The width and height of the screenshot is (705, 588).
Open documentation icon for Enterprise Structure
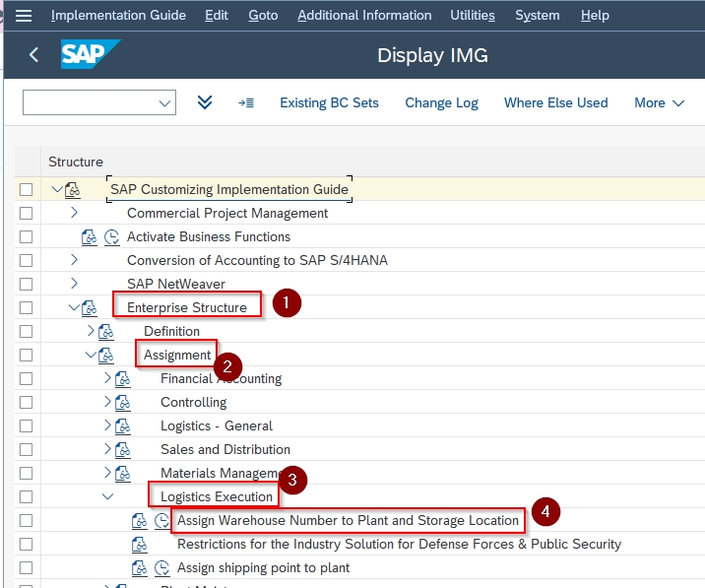(89, 308)
